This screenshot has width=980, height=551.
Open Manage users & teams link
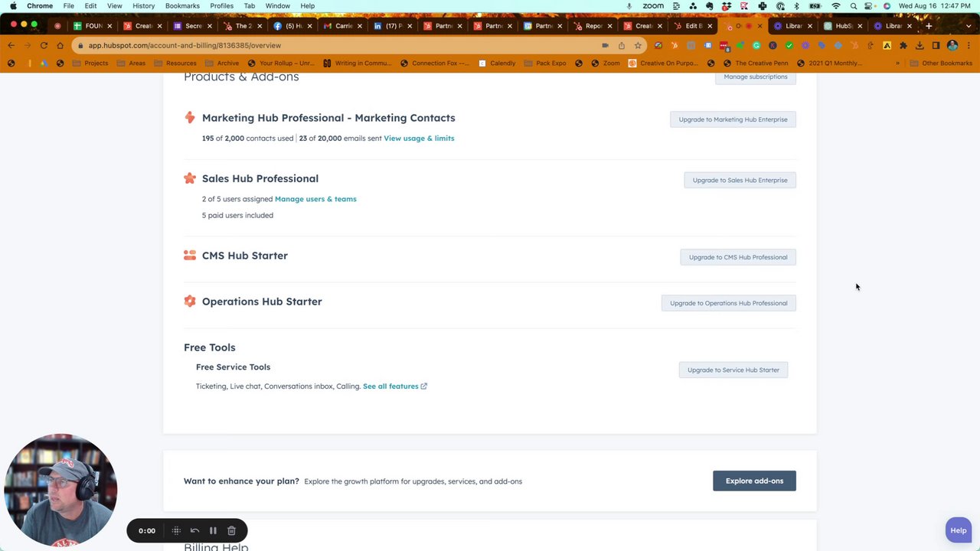click(315, 199)
